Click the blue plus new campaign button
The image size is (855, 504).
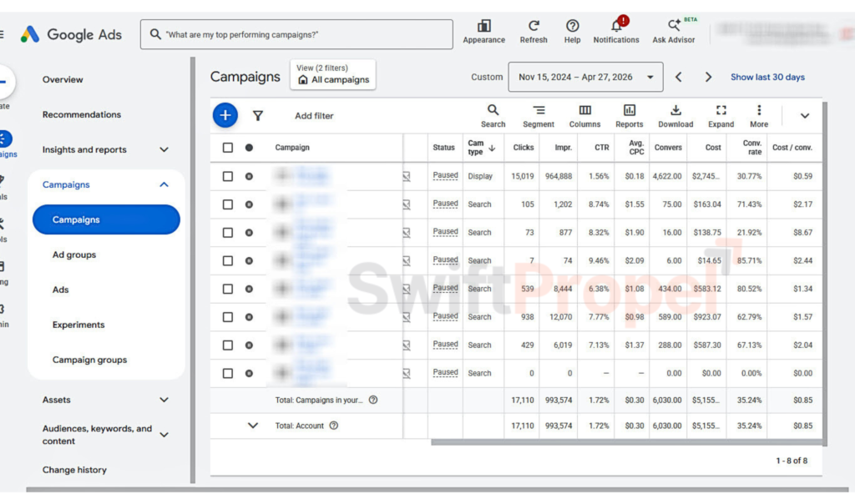(x=225, y=115)
